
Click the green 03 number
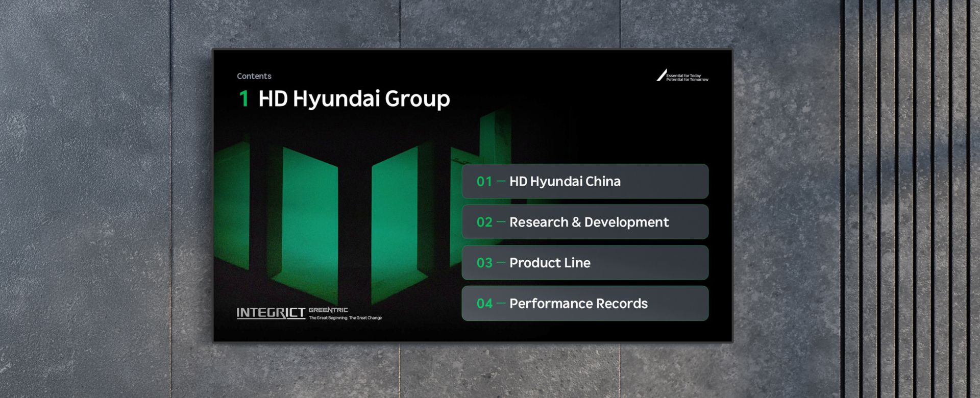[484, 263]
